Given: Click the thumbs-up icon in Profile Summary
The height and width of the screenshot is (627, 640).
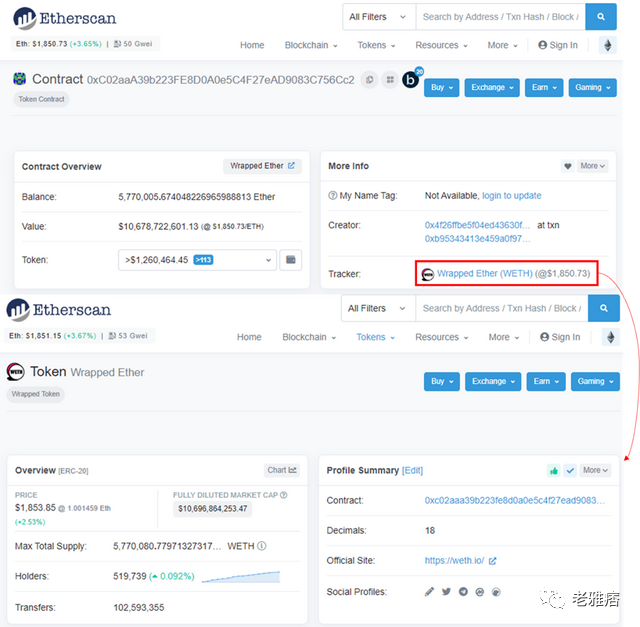Looking at the screenshot, I should tap(553, 471).
